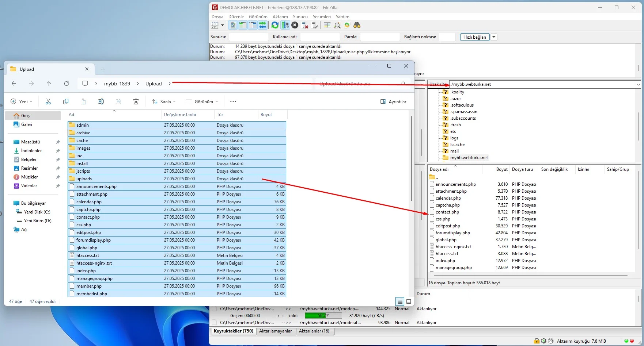Open the Yeni dropdown in Explorer
The height and width of the screenshot is (346, 644).
click(22, 101)
